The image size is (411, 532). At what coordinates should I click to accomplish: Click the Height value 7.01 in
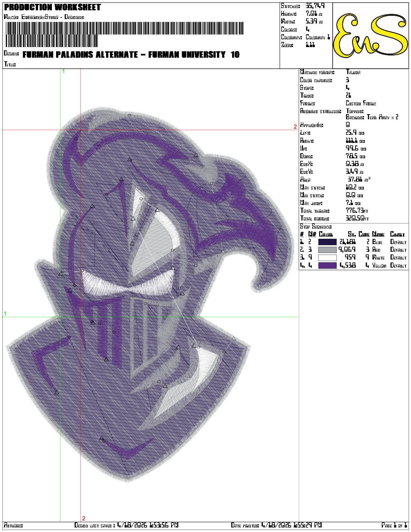coord(314,14)
